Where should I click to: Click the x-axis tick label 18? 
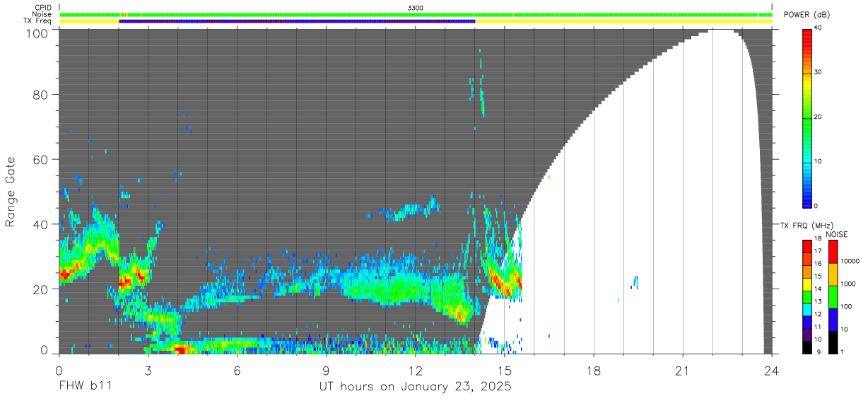(594, 371)
